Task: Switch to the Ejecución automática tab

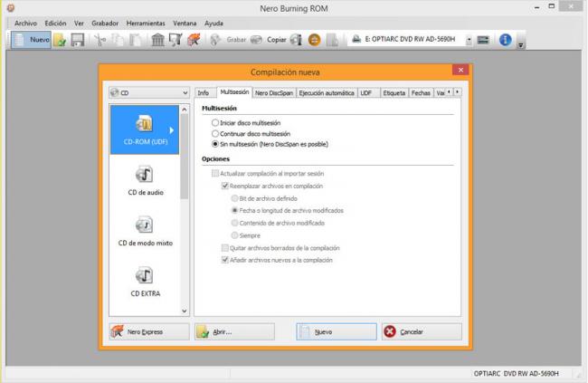Action: click(327, 92)
